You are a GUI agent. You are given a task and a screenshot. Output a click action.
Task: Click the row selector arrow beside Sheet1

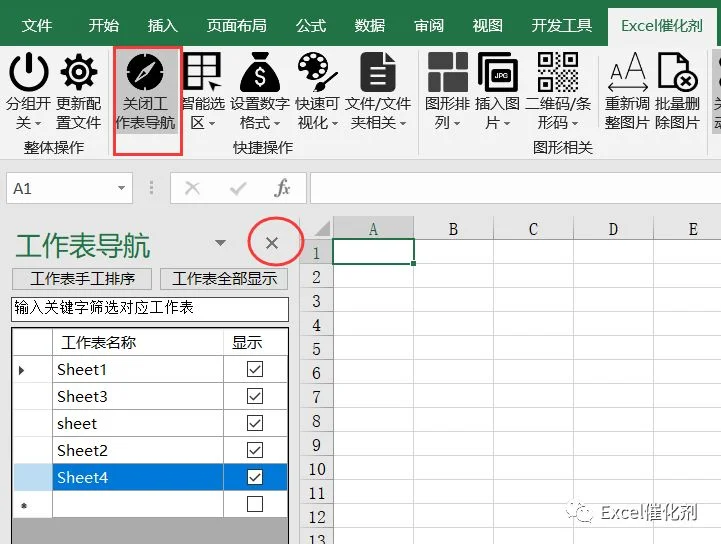coord(22,370)
